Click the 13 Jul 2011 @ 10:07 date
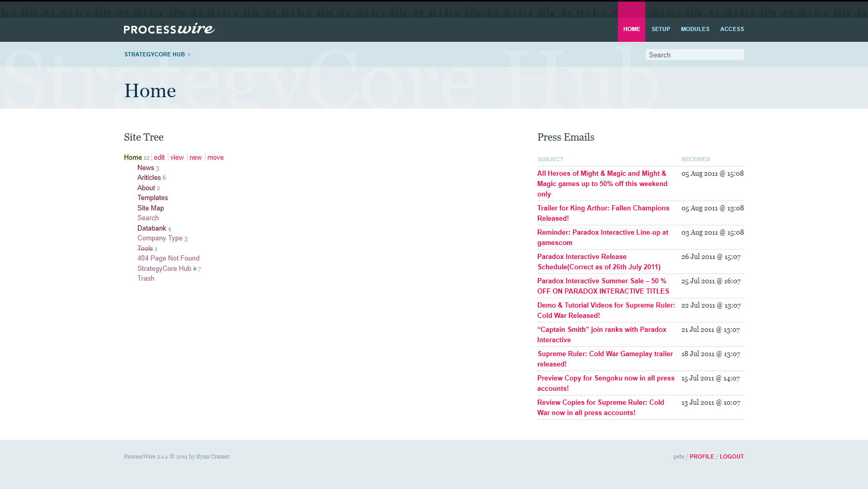Image resolution: width=868 pixels, height=489 pixels. click(x=711, y=403)
